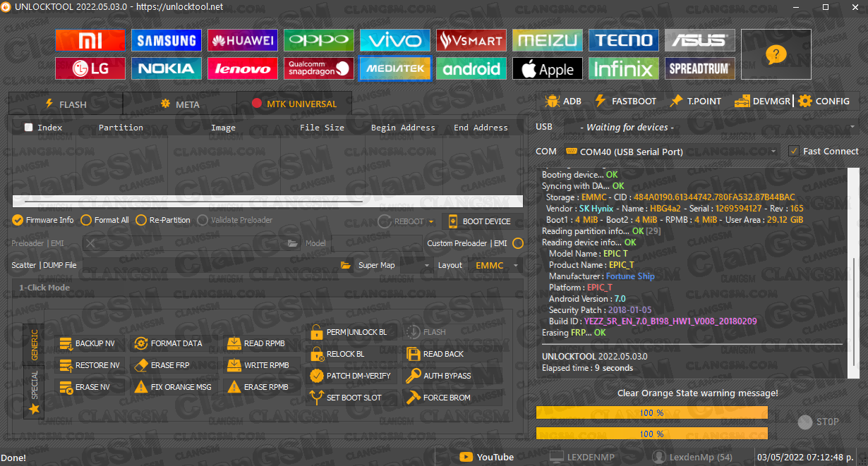Open the Spreadtrum platform section
868x466 pixels.
pyautogui.click(x=700, y=68)
